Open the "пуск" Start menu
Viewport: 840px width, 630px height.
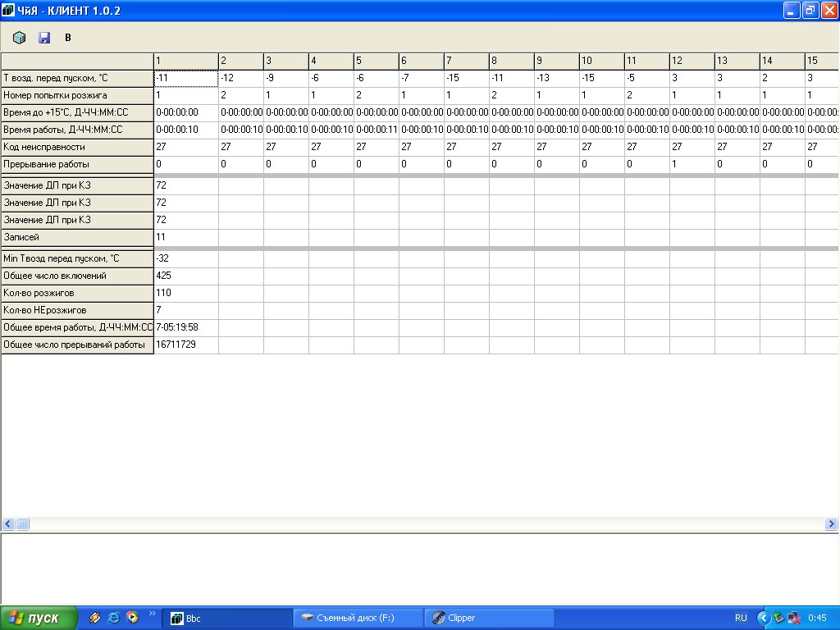click(x=39, y=619)
